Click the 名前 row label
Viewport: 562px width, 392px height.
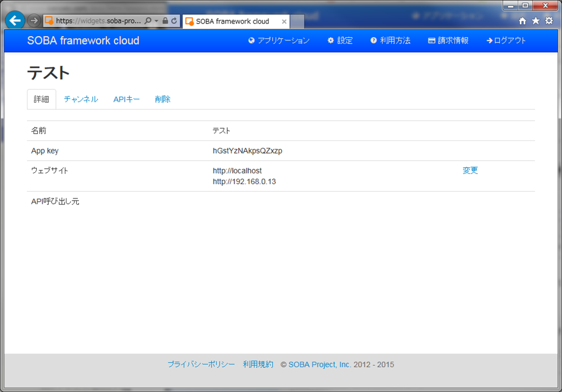pyautogui.click(x=39, y=130)
